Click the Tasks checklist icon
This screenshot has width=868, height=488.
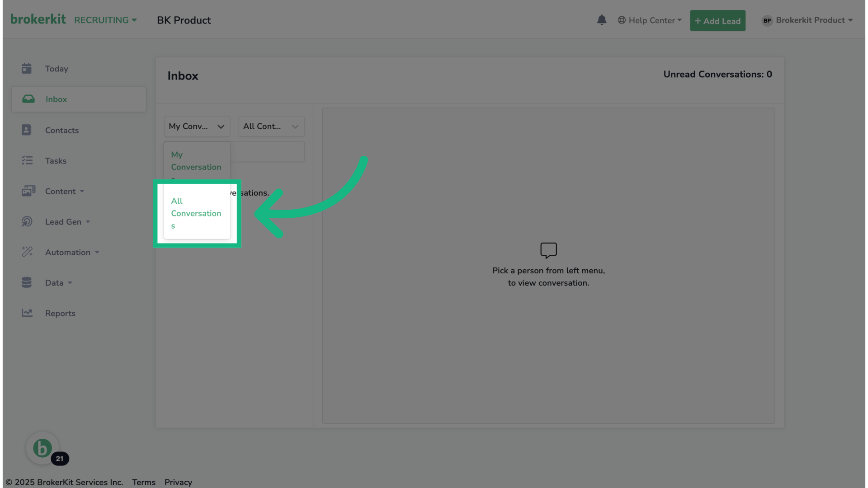(x=27, y=160)
